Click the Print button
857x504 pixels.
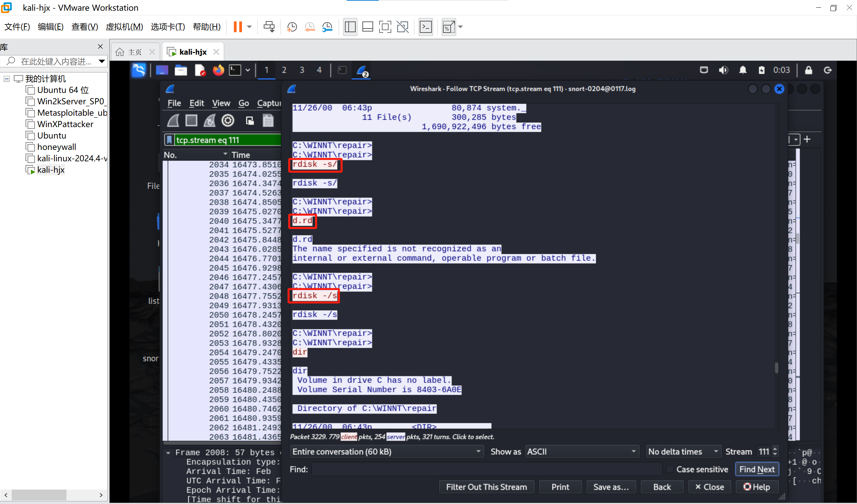coord(560,487)
